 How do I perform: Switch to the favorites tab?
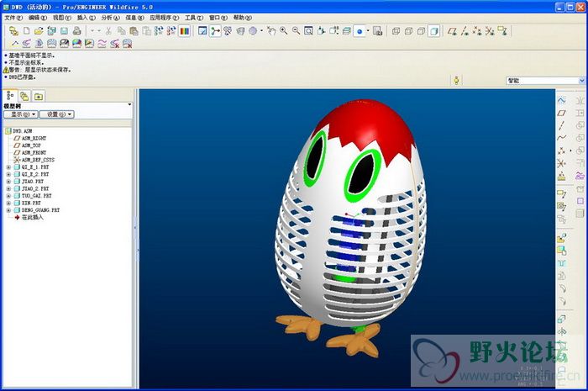tap(39, 97)
